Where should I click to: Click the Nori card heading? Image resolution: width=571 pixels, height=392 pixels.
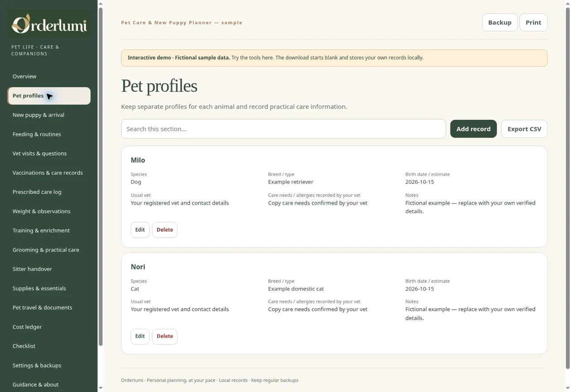click(138, 267)
